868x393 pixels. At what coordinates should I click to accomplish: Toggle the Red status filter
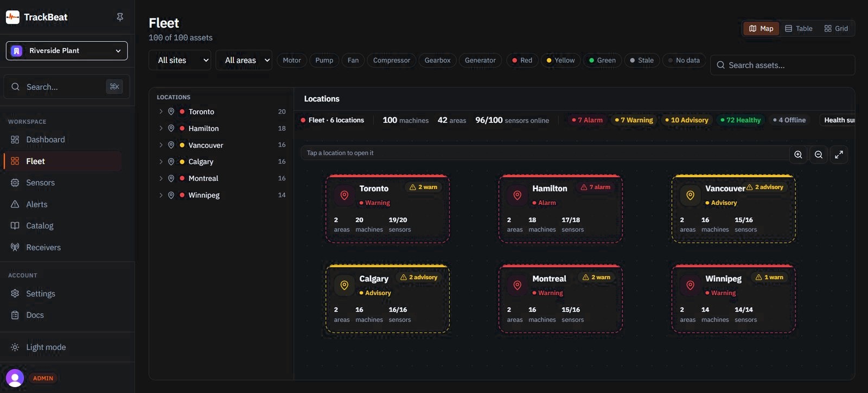coord(522,60)
